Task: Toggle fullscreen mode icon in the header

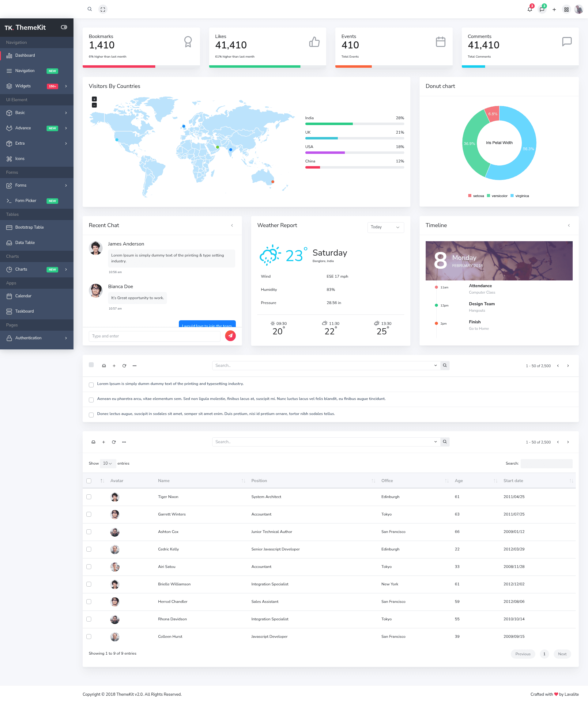Action: tap(103, 10)
